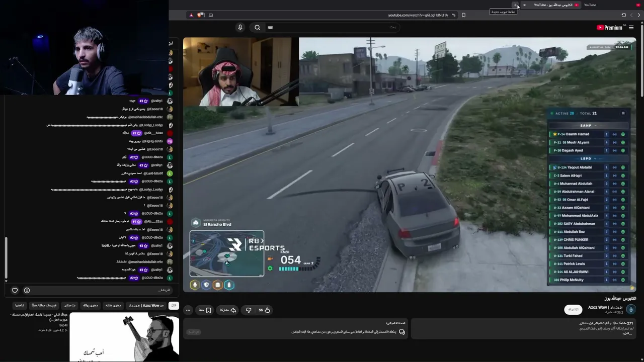Select the 'From Azoz Wow' filter chip
This screenshot has width=644, height=362.
[146, 305]
